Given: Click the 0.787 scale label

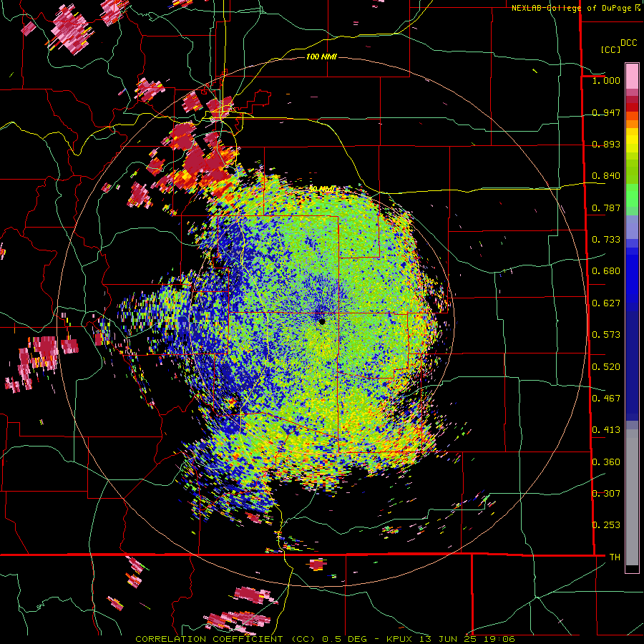Looking at the screenshot, I should click(606, 208).
